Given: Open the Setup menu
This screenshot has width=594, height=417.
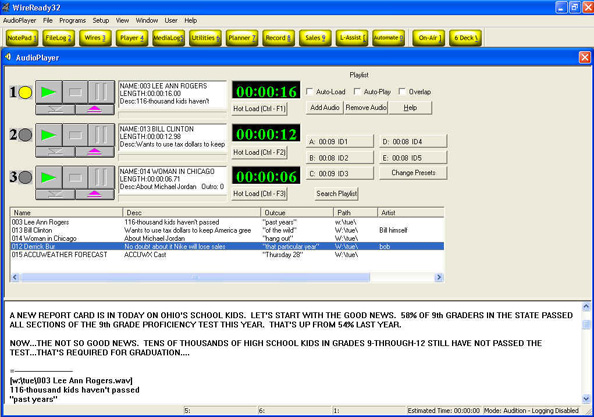Looking at the screenshot, I should tap(101, 20).
